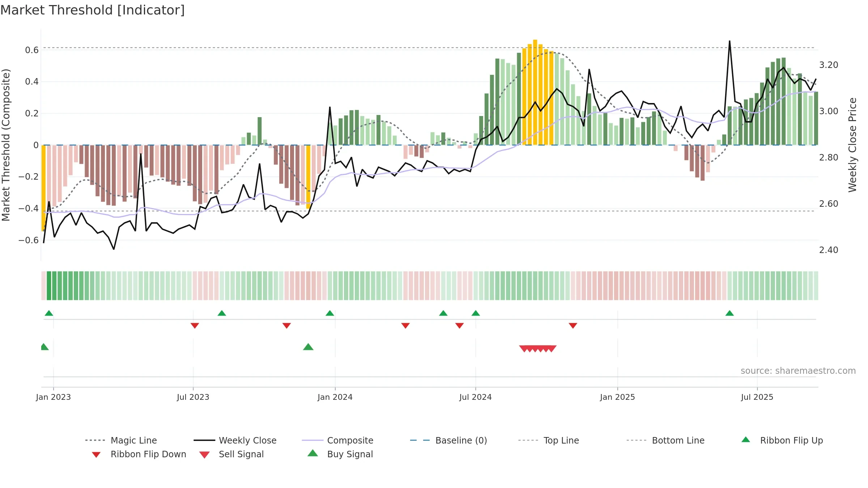
Task: Toggle the Weekly Close legend entry
Action: [235, 440]
